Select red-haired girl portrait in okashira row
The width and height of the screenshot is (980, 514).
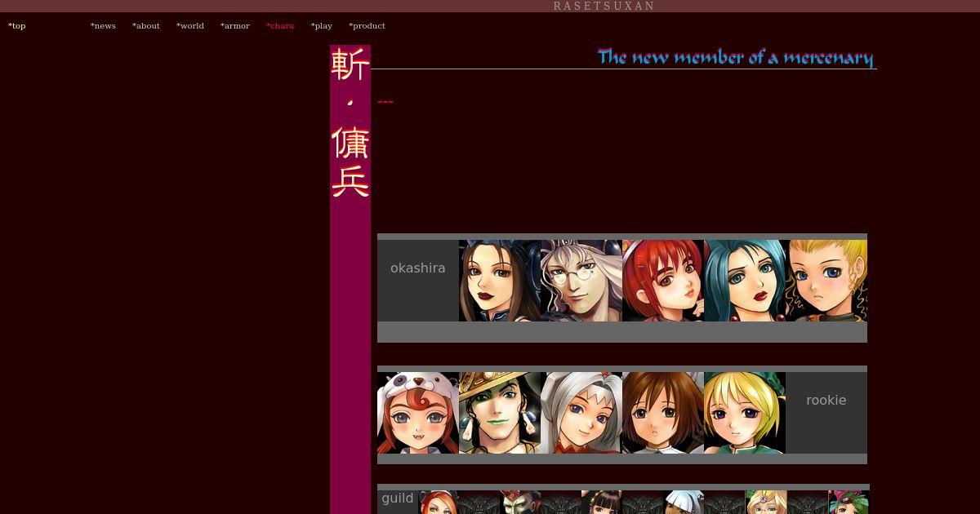click(x=663, y=281)
